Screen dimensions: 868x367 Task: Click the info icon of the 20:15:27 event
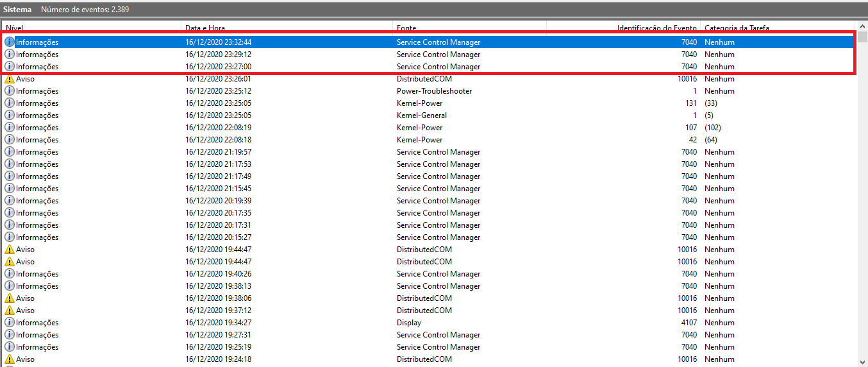(10, 237)
